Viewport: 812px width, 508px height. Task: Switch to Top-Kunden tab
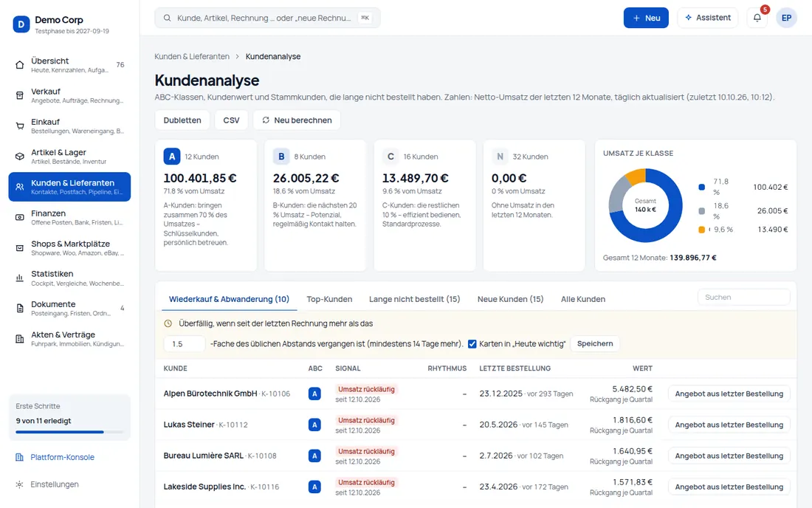(x=329, y=299)
